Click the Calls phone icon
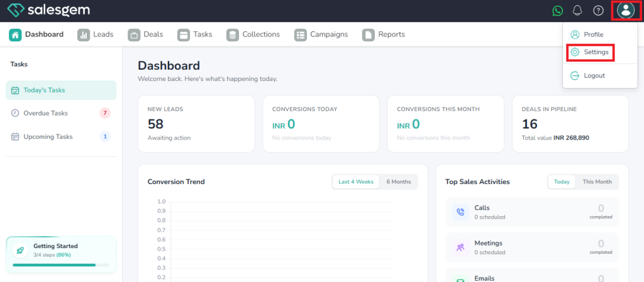 [x=460, y=212]
